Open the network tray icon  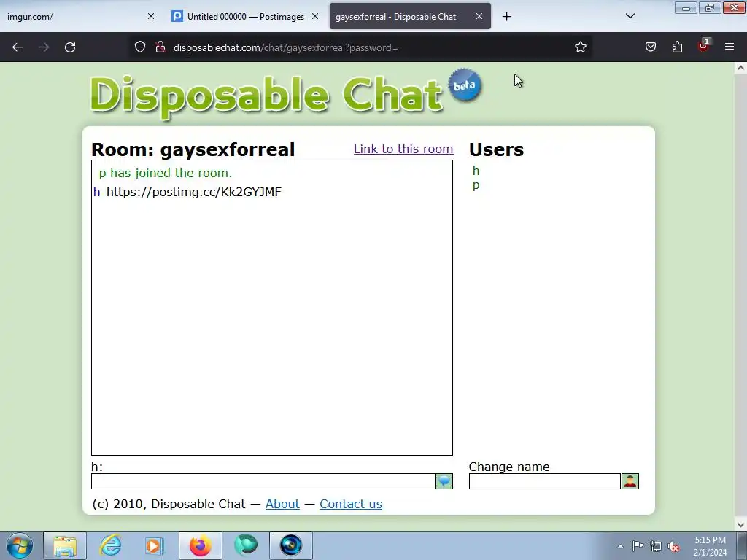656,546
